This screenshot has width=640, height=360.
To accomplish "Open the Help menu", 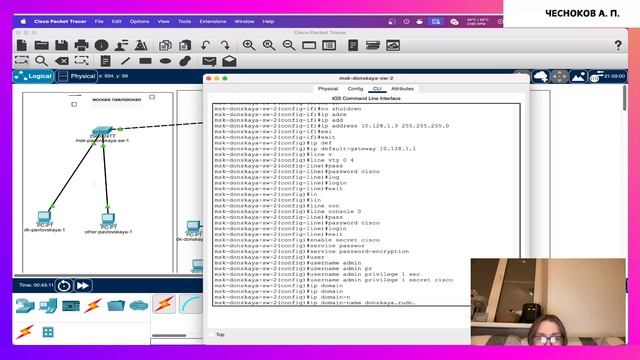I will click(x=268, y=21).
